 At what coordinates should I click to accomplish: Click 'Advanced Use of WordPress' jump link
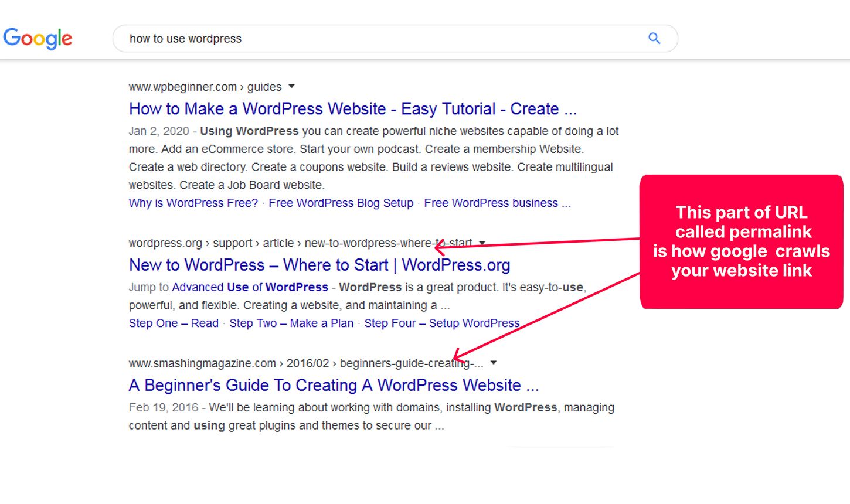[x=250, y=288]
